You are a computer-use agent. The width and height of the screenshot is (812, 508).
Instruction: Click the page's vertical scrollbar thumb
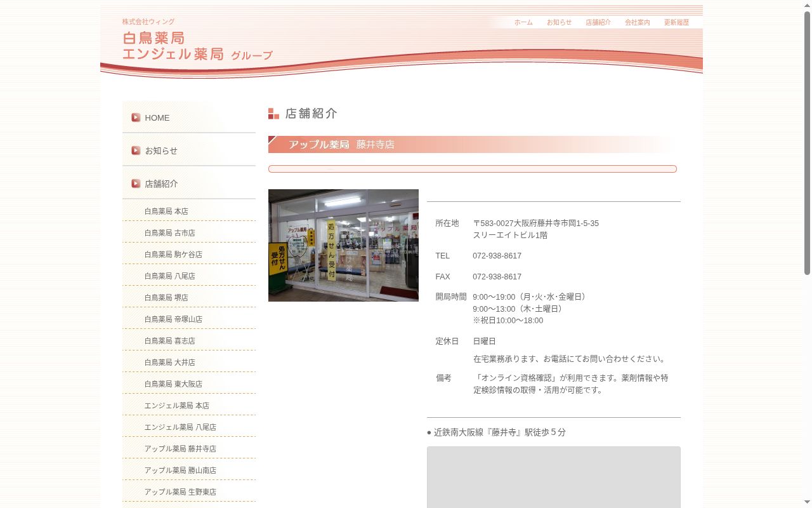point(808,143)
